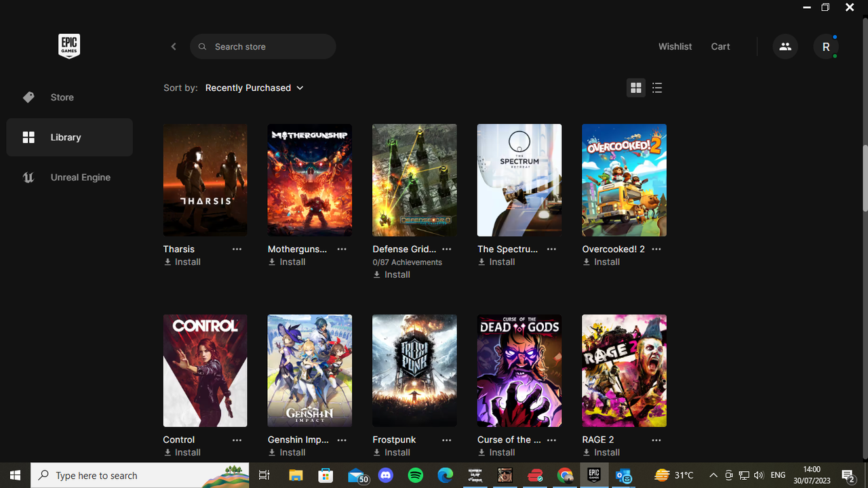This screenshot has width=868, height=488.
Task: Open Tharsis three-dot options menu
Action: tap(237, 249)
